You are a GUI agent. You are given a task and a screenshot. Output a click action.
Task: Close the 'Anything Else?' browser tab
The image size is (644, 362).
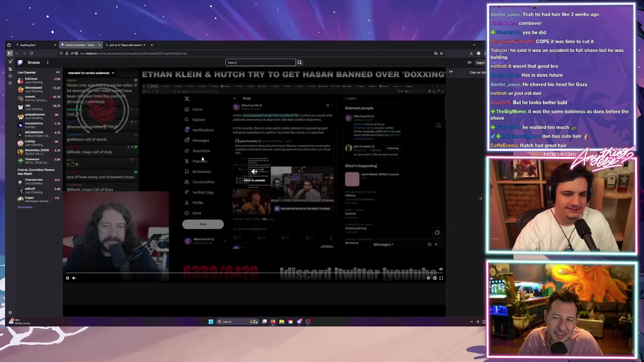pos(55,45)
